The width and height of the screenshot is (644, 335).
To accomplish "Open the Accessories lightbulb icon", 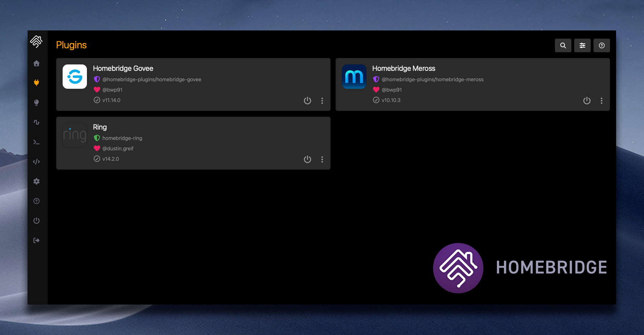I will click(x=36, y=103).
